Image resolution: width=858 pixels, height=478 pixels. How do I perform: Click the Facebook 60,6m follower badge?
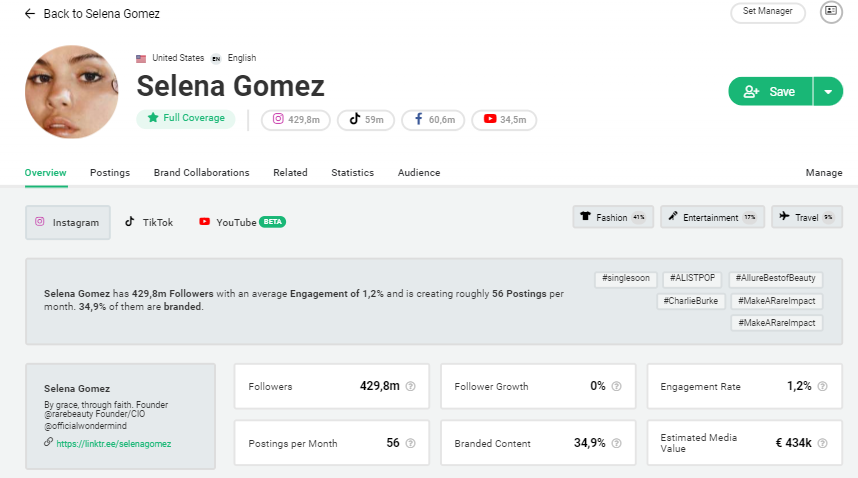pyautogui.click(x=433, y=120)
